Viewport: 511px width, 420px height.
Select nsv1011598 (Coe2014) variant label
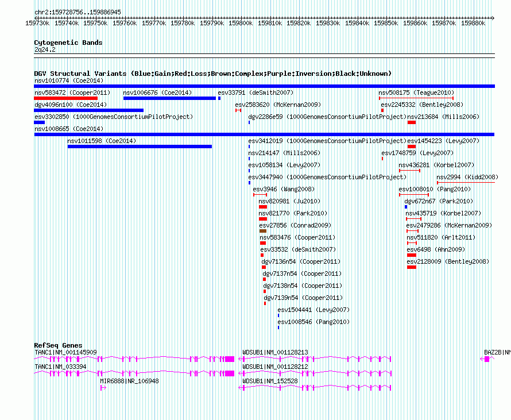click(102, 141)
